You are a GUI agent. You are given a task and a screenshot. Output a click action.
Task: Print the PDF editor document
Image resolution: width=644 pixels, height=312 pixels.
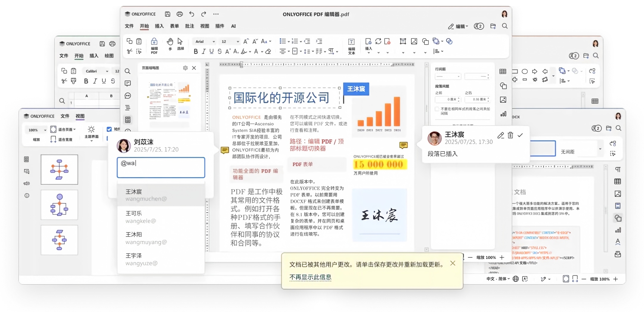point(179,14)
